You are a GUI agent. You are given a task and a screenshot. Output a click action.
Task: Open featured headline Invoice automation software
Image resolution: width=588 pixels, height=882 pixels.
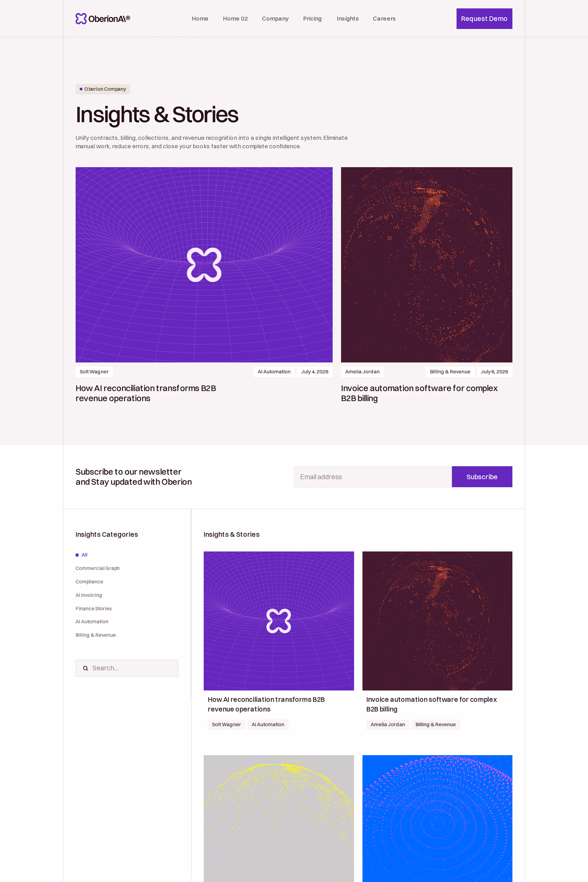coord(419,393)
